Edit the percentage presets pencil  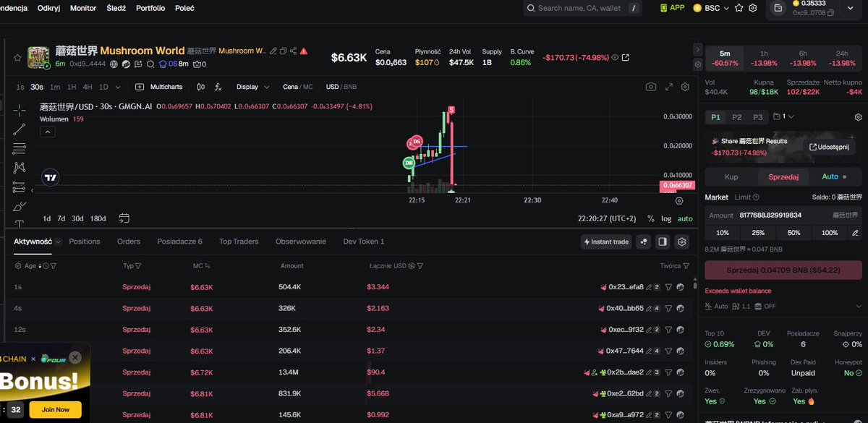[x=856, y=233]
